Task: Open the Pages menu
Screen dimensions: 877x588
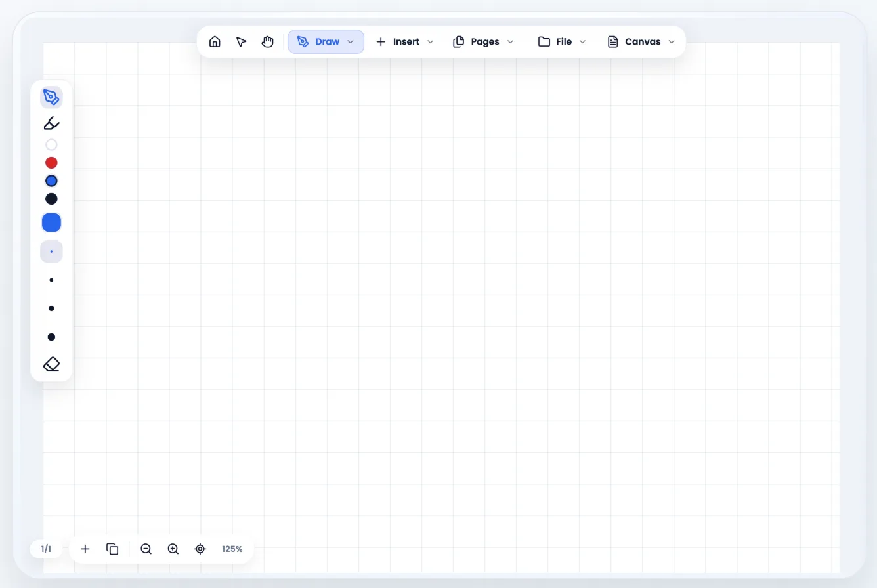Action: pyautogui.click(x=483, y=42)
